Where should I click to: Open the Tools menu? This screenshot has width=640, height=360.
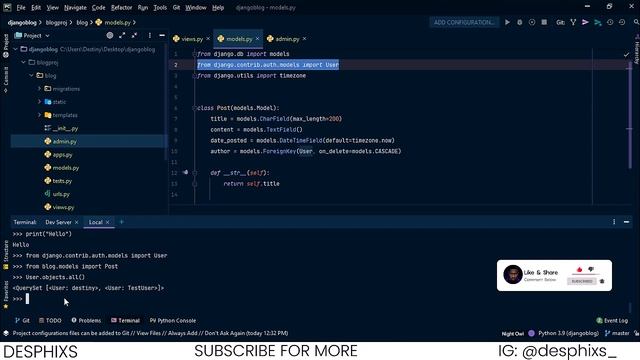(160, 7)
